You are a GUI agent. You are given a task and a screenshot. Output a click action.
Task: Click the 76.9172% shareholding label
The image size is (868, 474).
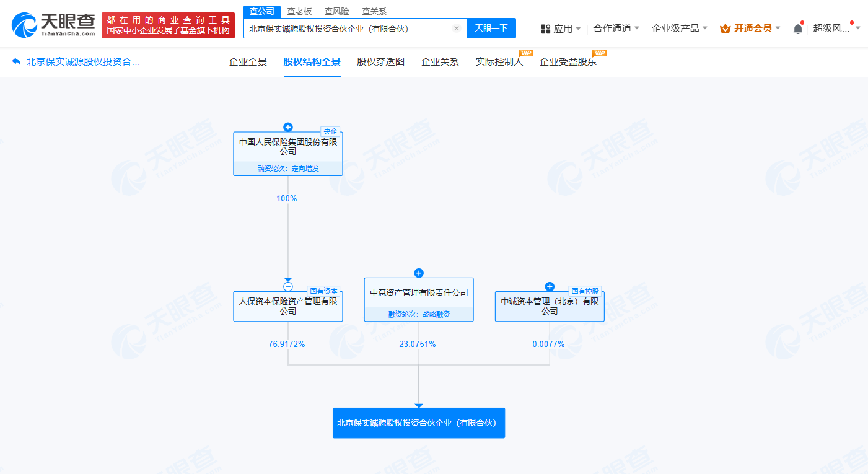pyautogui.click(x=286, y=344)
